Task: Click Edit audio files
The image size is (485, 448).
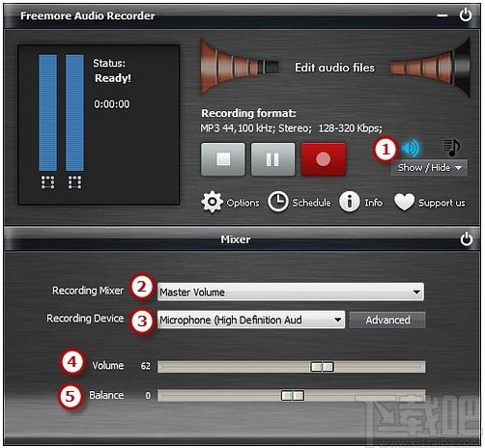Action: pos(334,68)
